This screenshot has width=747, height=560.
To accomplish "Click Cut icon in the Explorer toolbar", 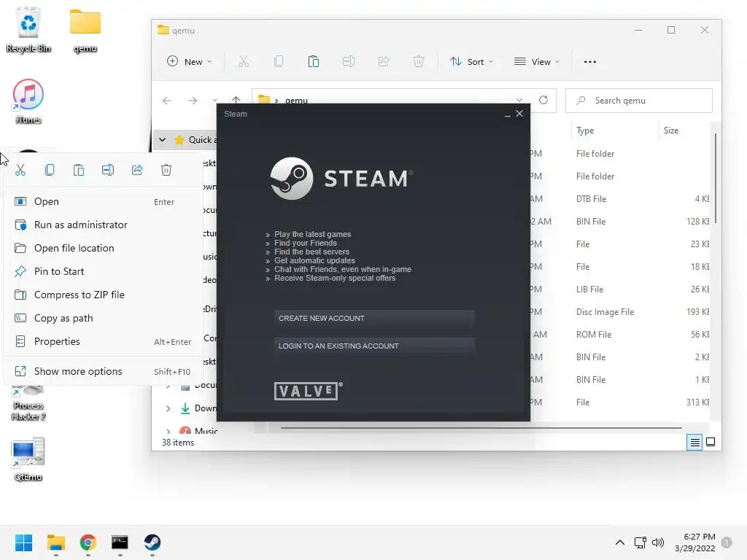I will click(244, 61).
